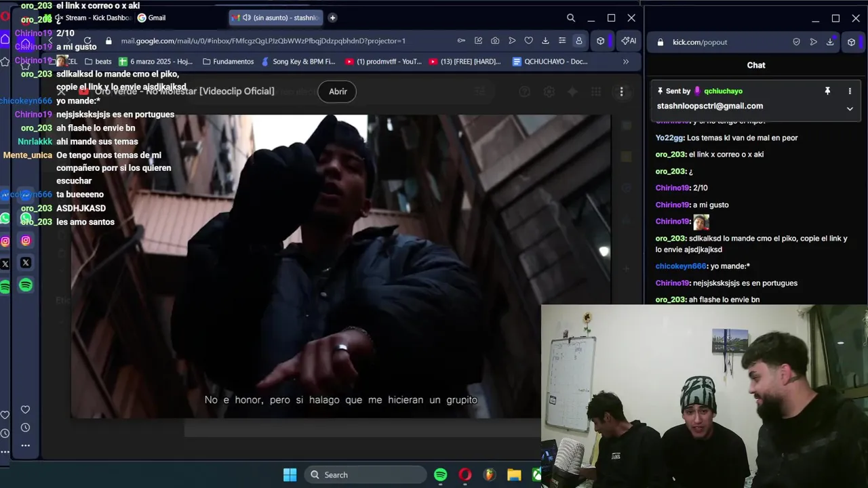Click the Abrir button on video preview
Image resolution: width=868 pixels, height=488 pixels.
pos(338,91)
